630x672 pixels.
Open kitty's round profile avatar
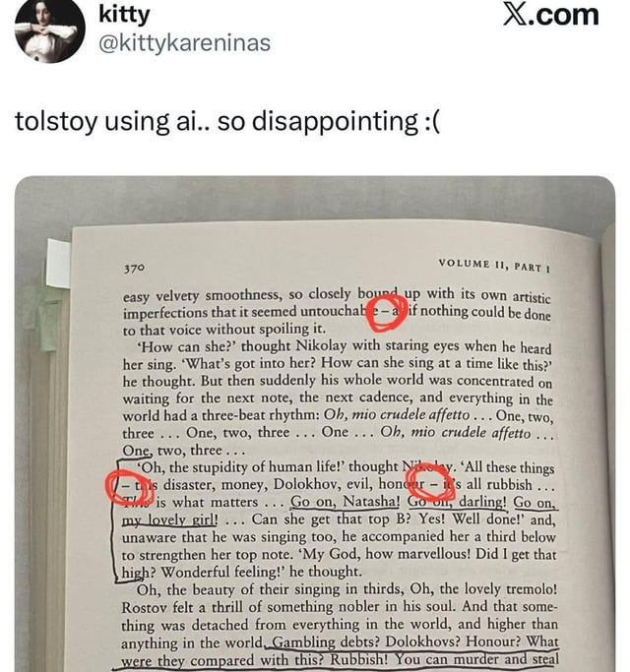tap(50, 30)
